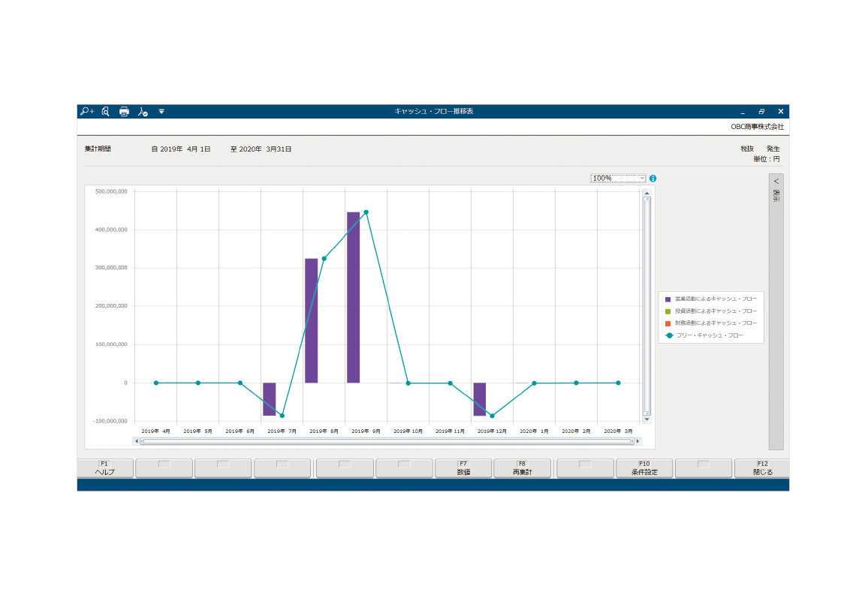Click the horizontal scrollbar right arrow

click(x=638, y=441)
